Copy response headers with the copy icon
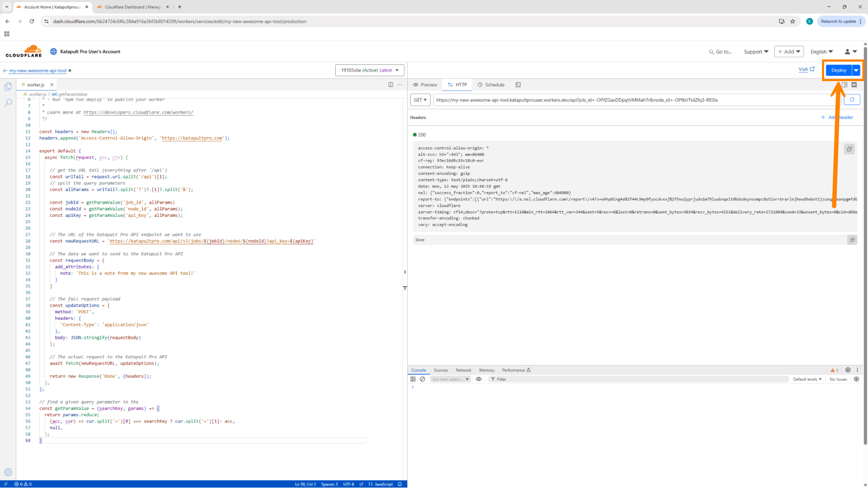Viewport: 868px width, 488px height. click(849, 149)
